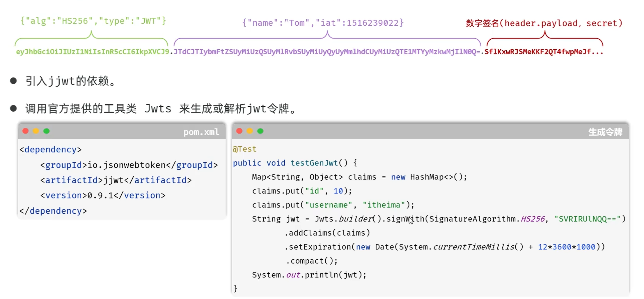Click the red signature token segment
This screenshot has height=299, width=644.
tap(544, 52)
